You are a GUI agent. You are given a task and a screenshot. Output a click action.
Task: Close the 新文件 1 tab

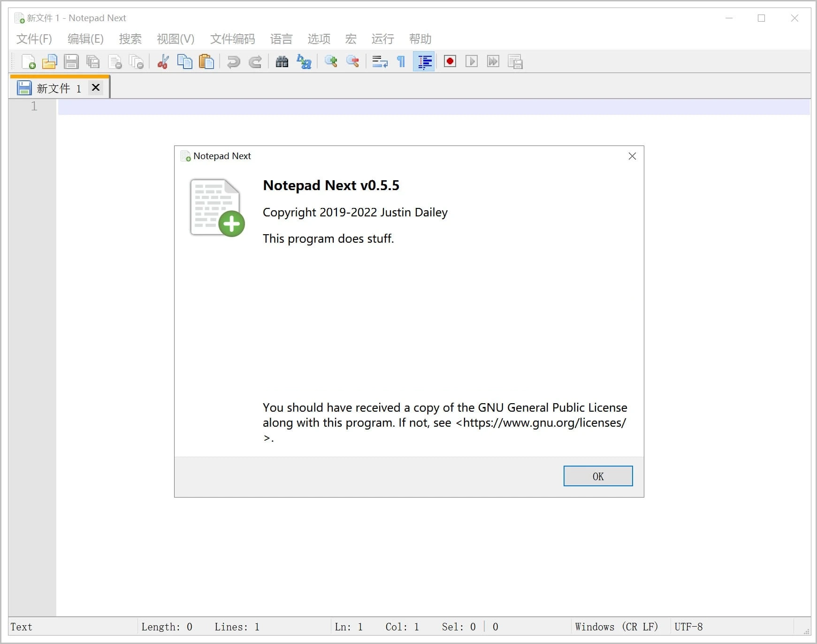96,88
